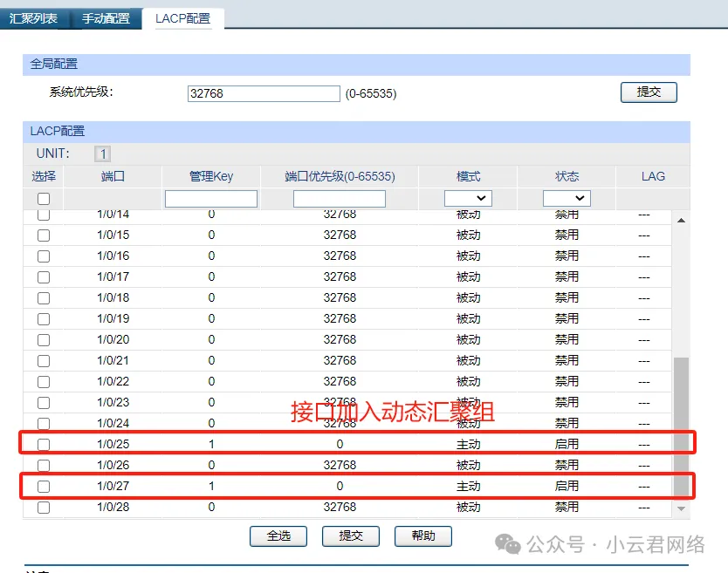Open 帮助 for LACP configuration
The image size is (728, 573).
(423, 535)
